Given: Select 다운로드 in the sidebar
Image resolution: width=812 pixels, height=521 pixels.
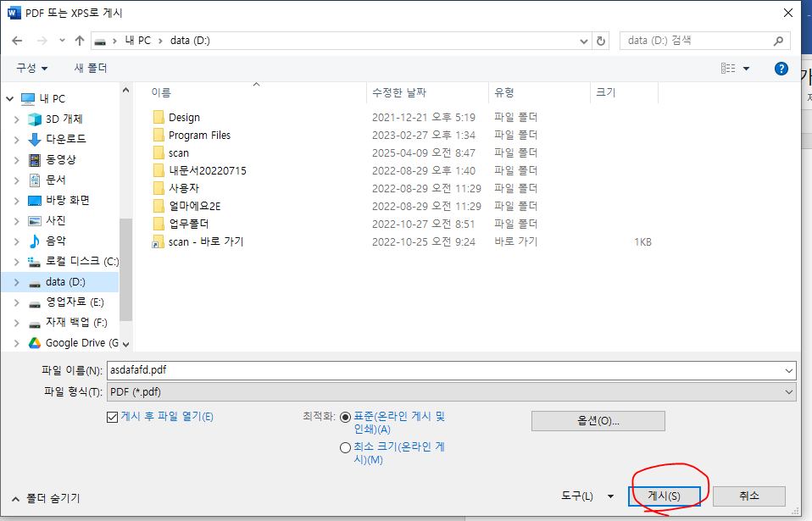Looking at the screenshot, I should coord(65,139).
